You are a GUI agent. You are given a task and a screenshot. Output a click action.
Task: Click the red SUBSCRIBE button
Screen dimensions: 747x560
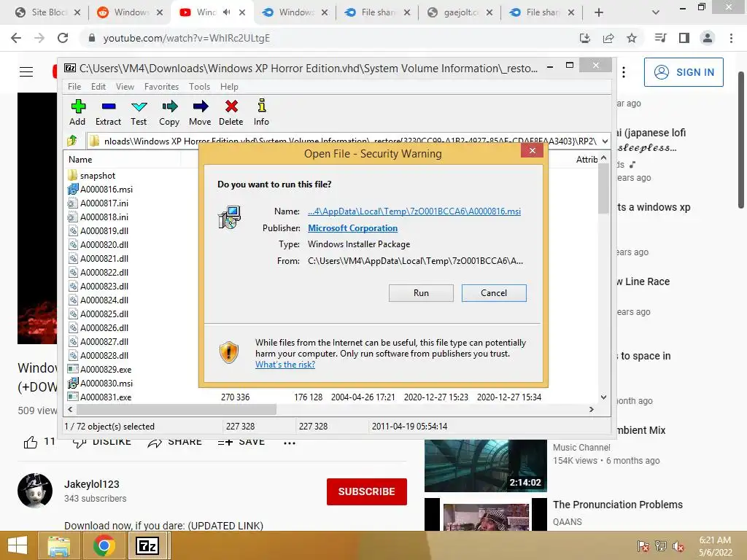pyautogui.click(x=367, y=491)
